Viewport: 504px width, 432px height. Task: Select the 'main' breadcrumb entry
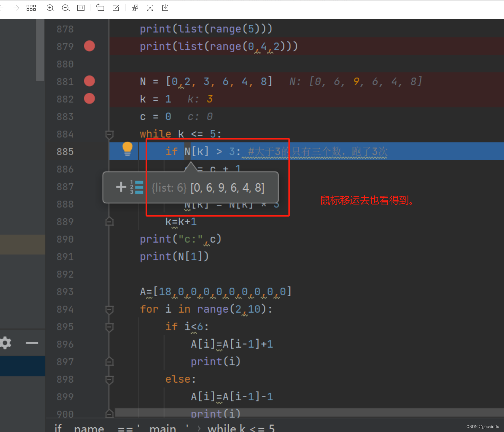(x=163, y=427)
